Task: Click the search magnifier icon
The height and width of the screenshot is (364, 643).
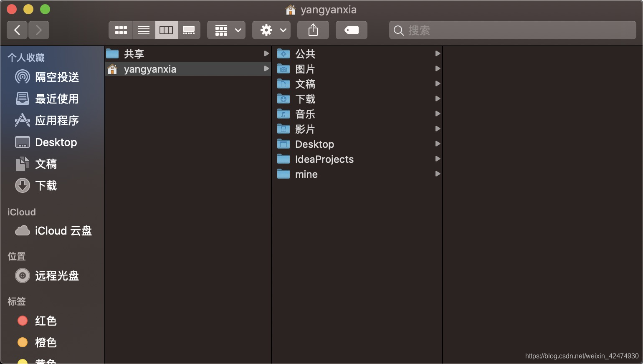Action: pyautogui.click(x=399, y=30)
